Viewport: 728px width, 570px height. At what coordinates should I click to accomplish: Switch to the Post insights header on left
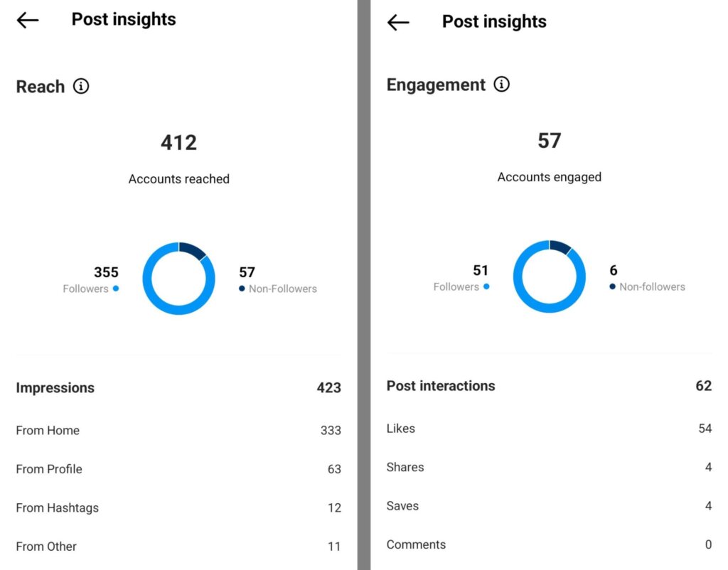(x=123, y=19)
